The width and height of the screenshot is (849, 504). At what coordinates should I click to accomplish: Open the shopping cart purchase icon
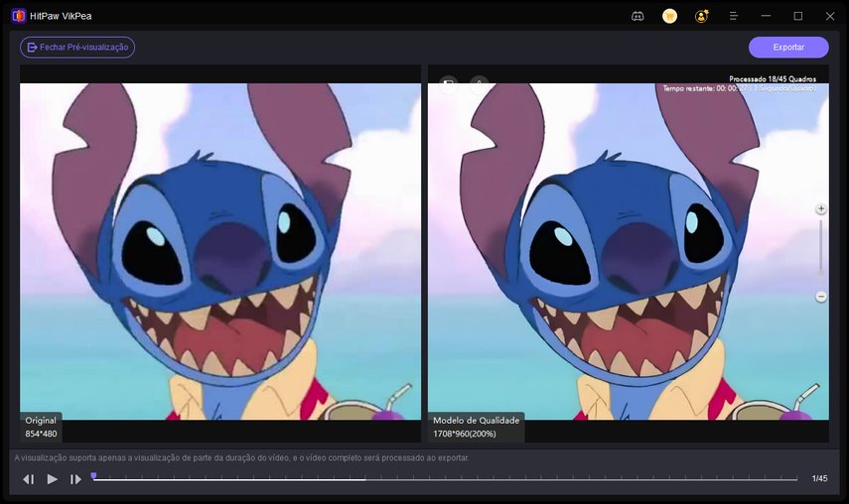(670, 16)
